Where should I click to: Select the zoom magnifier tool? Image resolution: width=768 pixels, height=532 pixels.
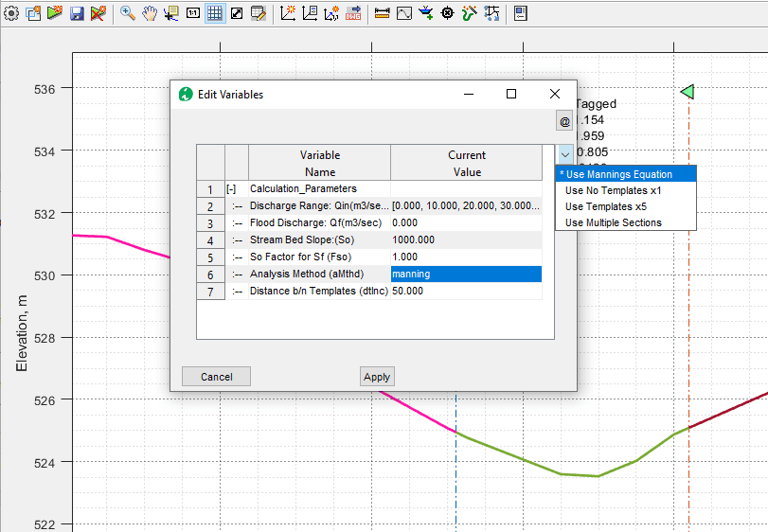tap(128, 13)
